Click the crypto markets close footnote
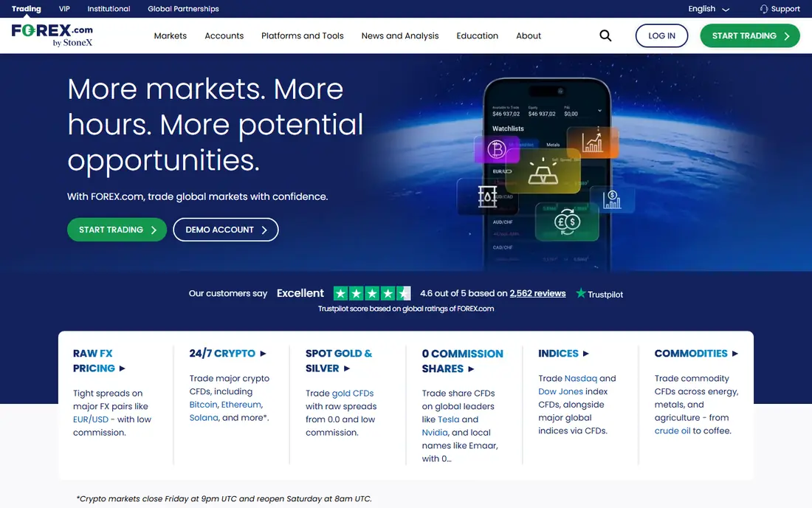The image size is (812, 508). (224, 498)
